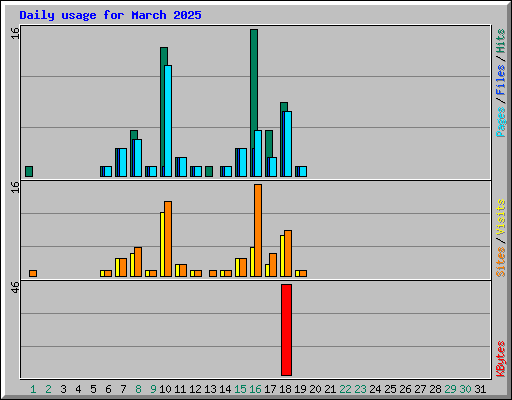
Task: Click the yellow 'Visits' legend text
Action: coord(501,217)
